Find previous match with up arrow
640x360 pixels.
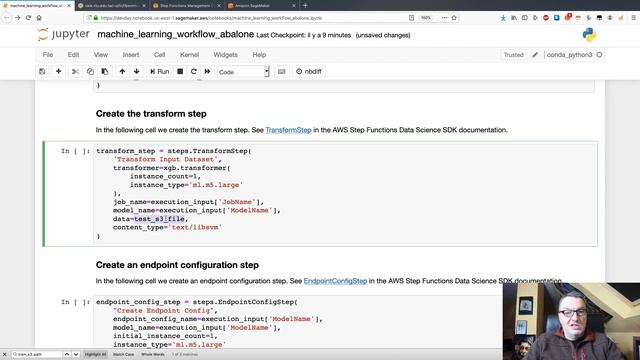pos(67,354)
